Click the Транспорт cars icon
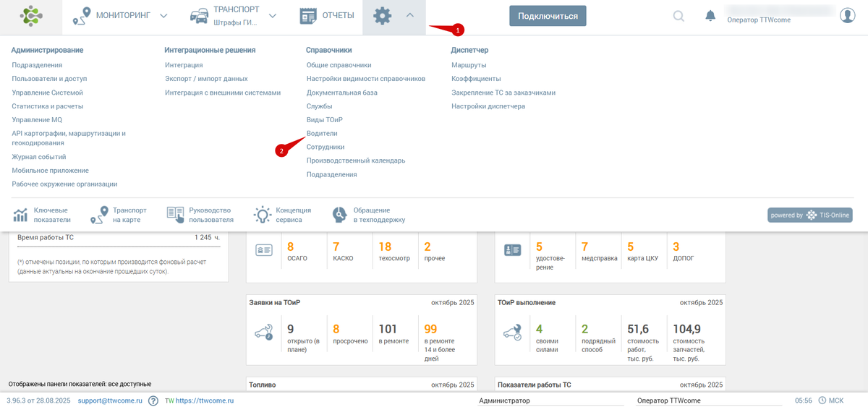Image resolution: width=868 pixels, height=407 pixels. pyautogui.click(x=200, y=16)
